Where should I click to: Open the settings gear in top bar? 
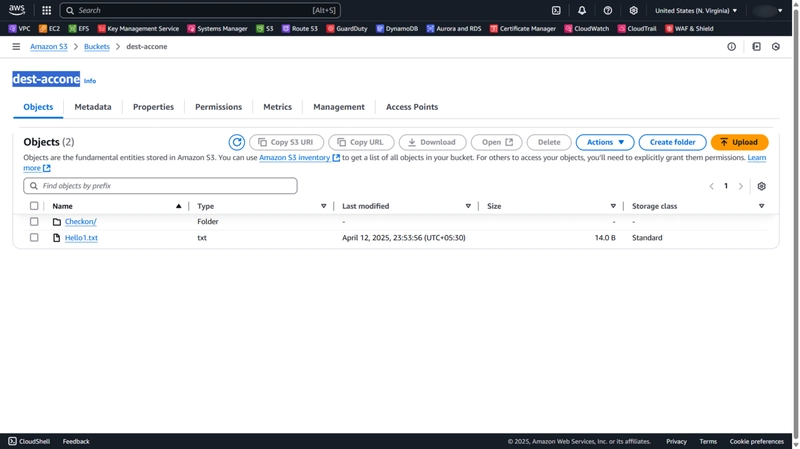click(x=633, y=10)
